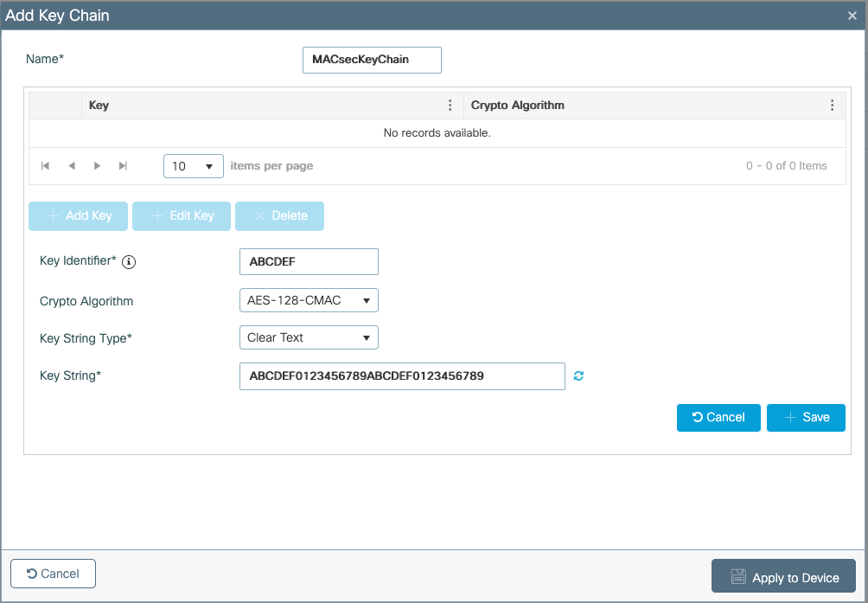
Task: Go to previous page of records
Action: 72,165
